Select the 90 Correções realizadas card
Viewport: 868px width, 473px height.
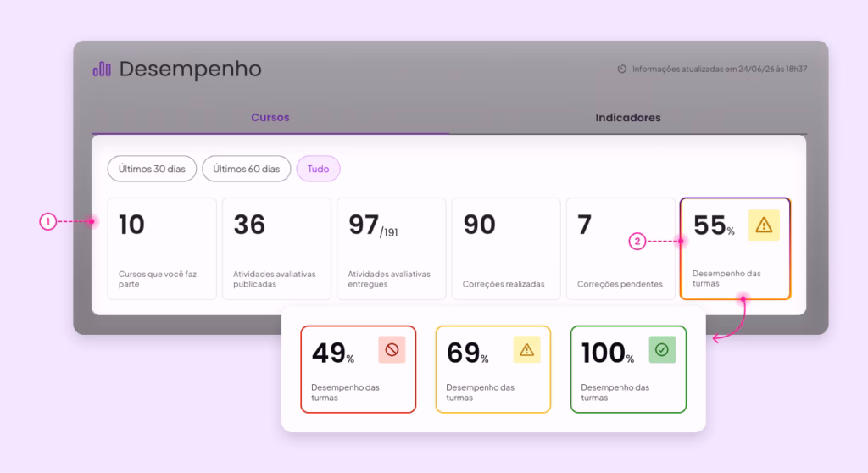506,248
